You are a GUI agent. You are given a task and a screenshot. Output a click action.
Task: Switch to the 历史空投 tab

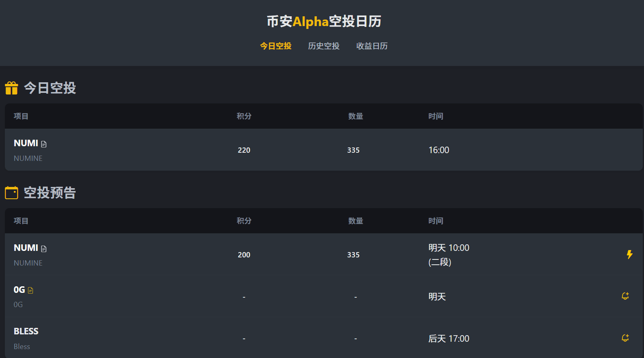(x=324, y=46)
